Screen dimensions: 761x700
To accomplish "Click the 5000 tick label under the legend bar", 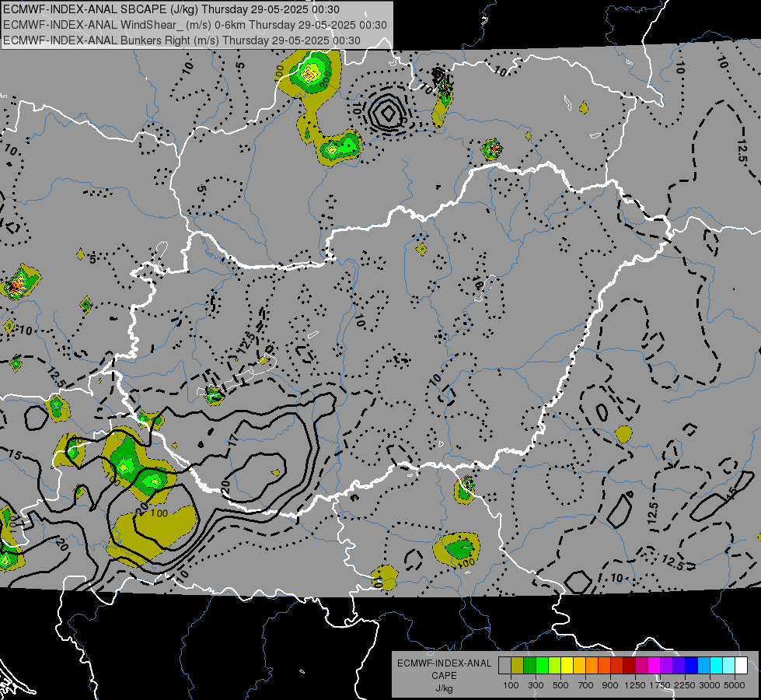I will click(x=735, y=685).
